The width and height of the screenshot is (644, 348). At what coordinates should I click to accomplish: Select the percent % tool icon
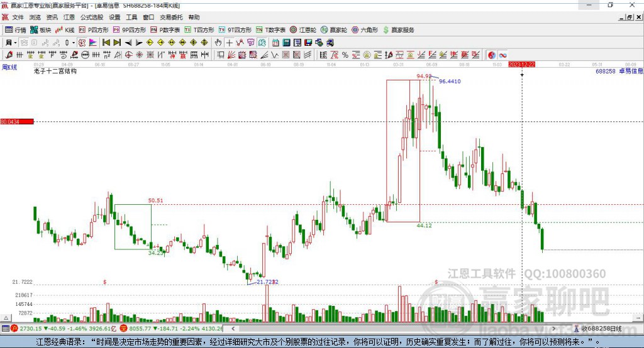coord(345,55)
